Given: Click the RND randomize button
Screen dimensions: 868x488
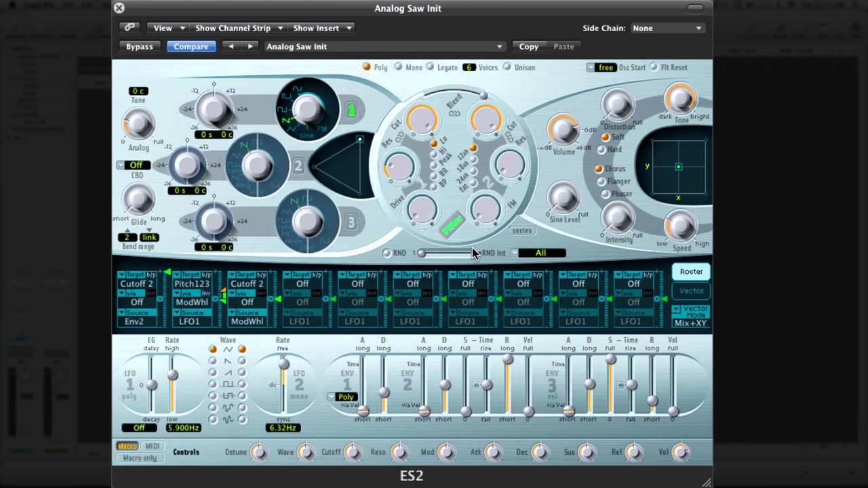Looking at the screenshot, I should tap(387, 253).
